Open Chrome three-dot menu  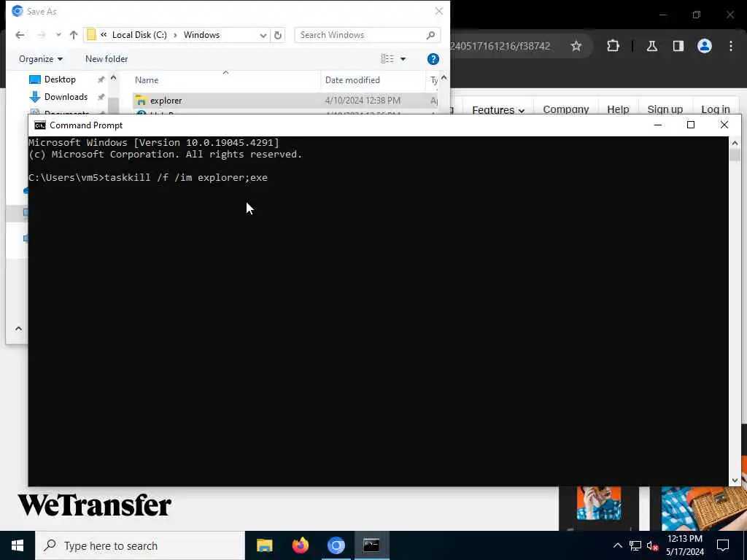[x=731, y=46]
